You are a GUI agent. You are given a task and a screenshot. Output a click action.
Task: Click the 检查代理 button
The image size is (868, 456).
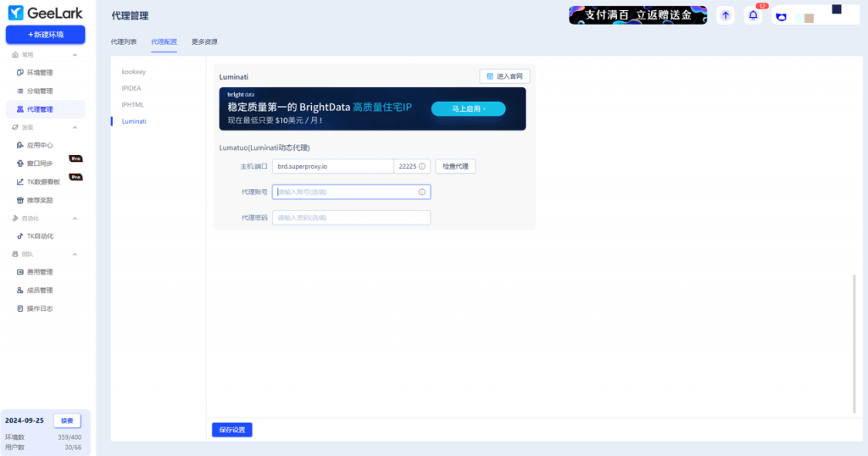[x=455, y=166]
